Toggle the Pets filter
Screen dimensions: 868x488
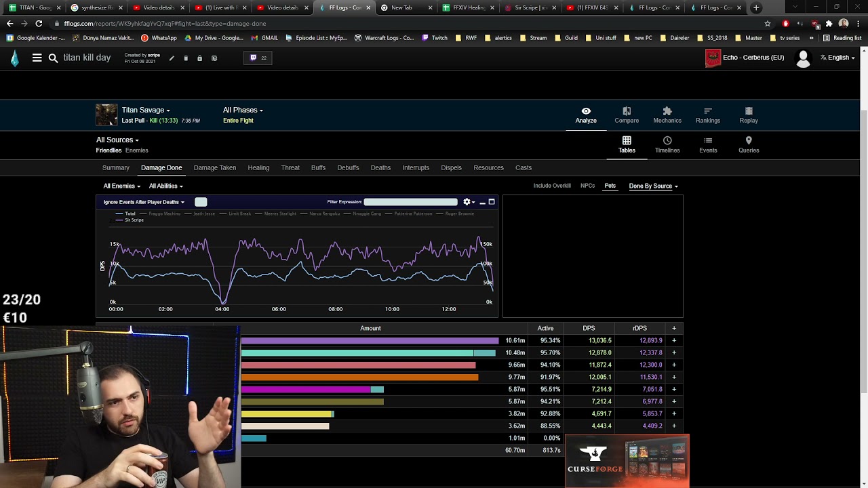click(x=610, y=186)
